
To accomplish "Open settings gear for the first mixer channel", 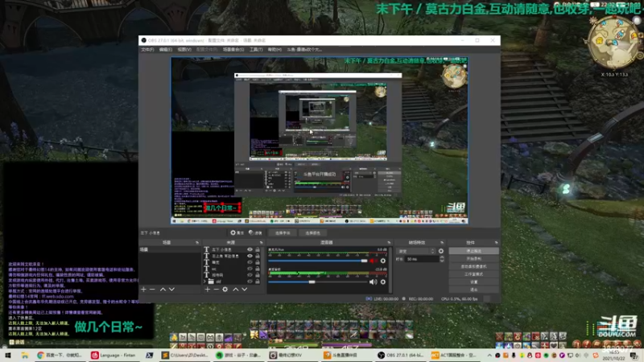I will click(383, 261).
